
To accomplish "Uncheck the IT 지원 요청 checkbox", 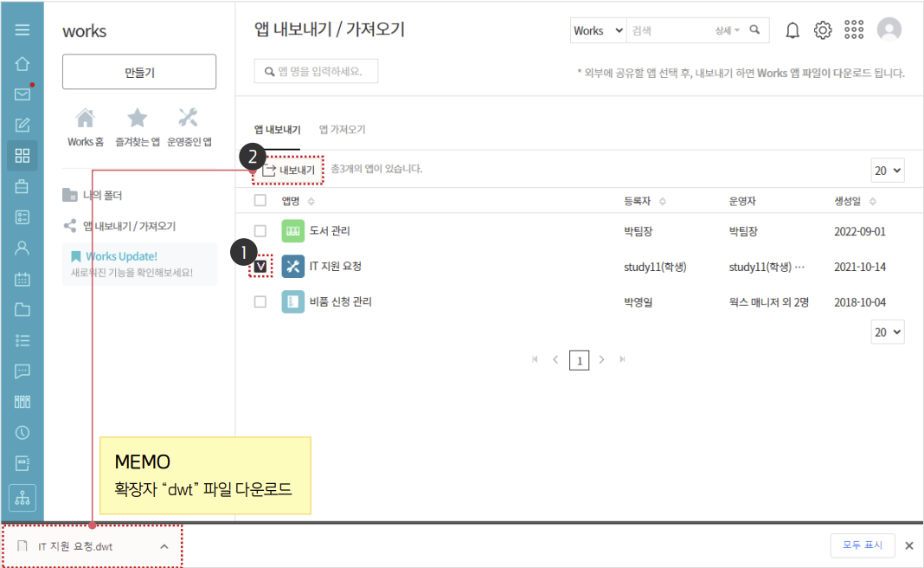I will 260,267.
